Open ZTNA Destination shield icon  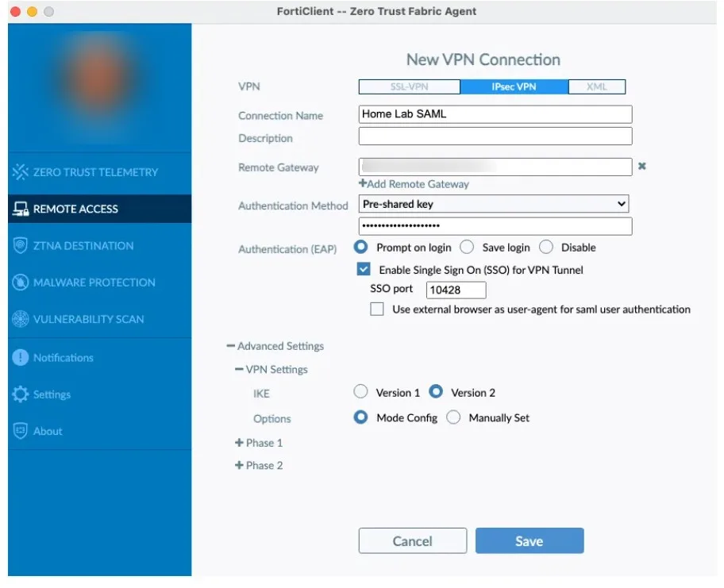(21, 246)
